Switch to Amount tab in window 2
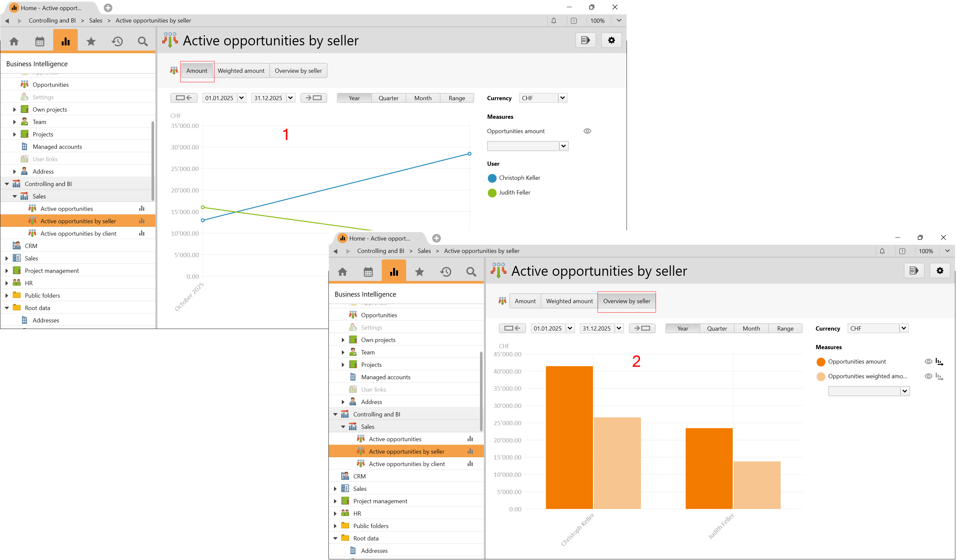The width and height of the screenshot is (957, 560). click(525, 301)
